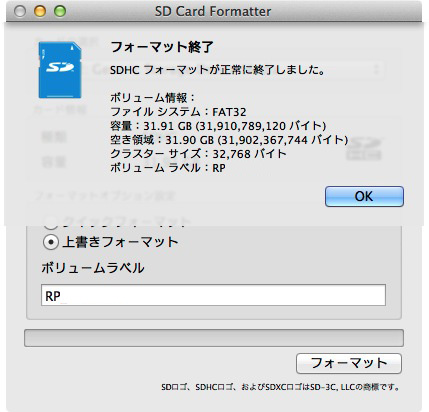
Task: Click the blue SD card icon
Action: point(60,70)
